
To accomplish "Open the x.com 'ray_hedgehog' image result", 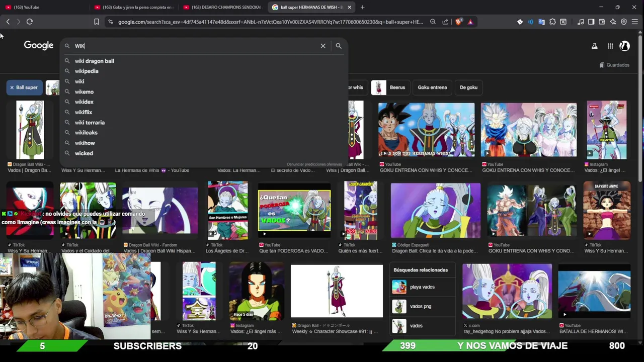I will [507, 291].
